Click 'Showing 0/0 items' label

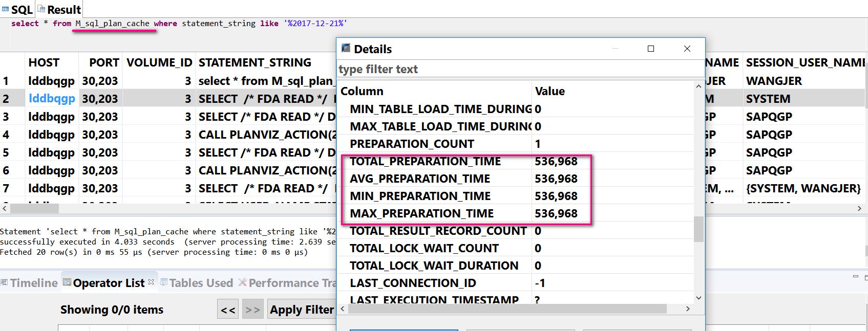tap(112, 310)
